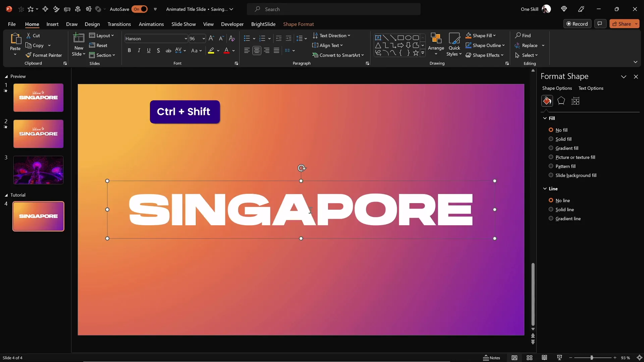Open the font name dropdown

185,39
